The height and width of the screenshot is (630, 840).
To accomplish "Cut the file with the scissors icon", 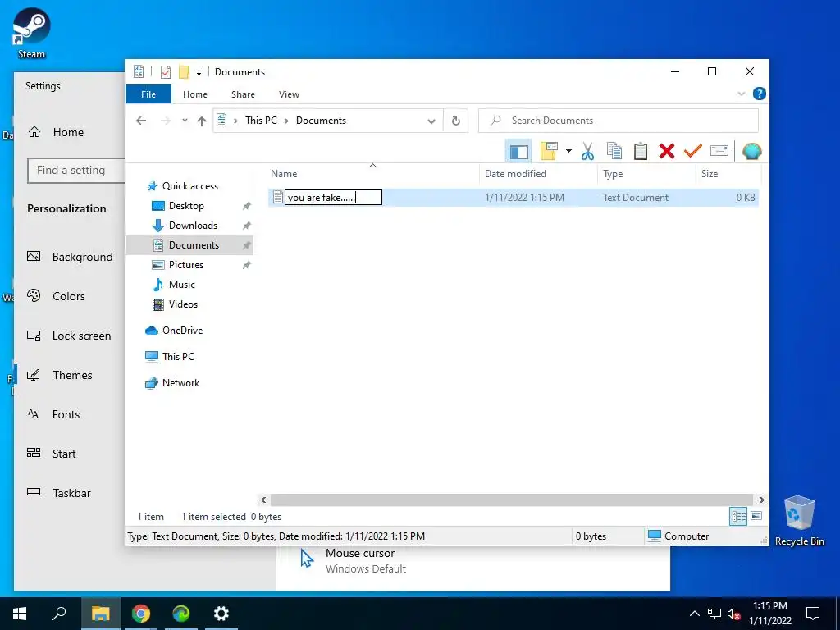I will [x=587, y=152].
